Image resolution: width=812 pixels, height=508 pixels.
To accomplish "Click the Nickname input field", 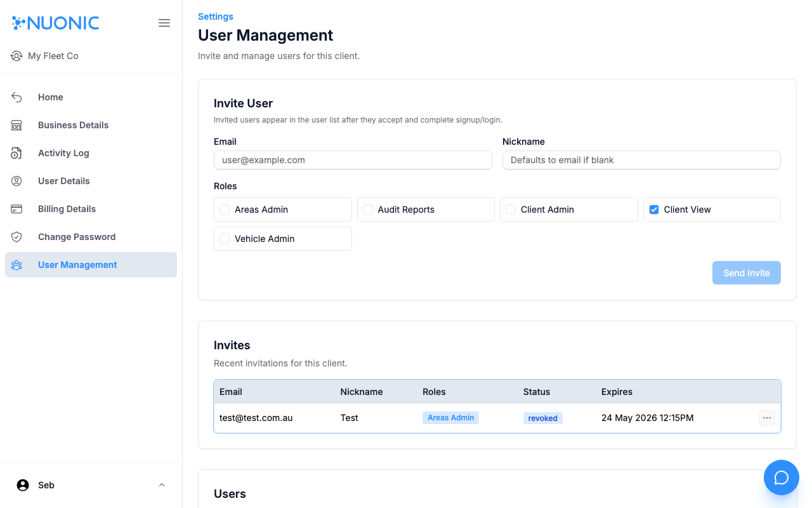I will pos(641,160).
